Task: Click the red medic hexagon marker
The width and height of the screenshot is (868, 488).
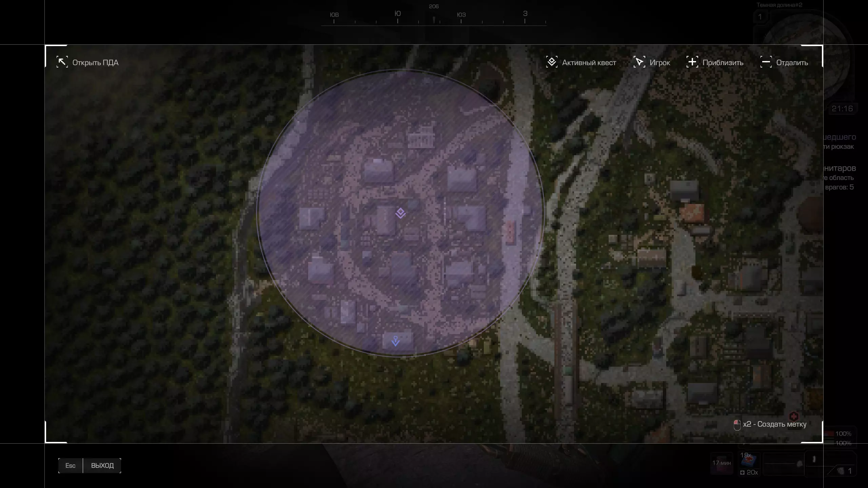Action: point(794,416)
